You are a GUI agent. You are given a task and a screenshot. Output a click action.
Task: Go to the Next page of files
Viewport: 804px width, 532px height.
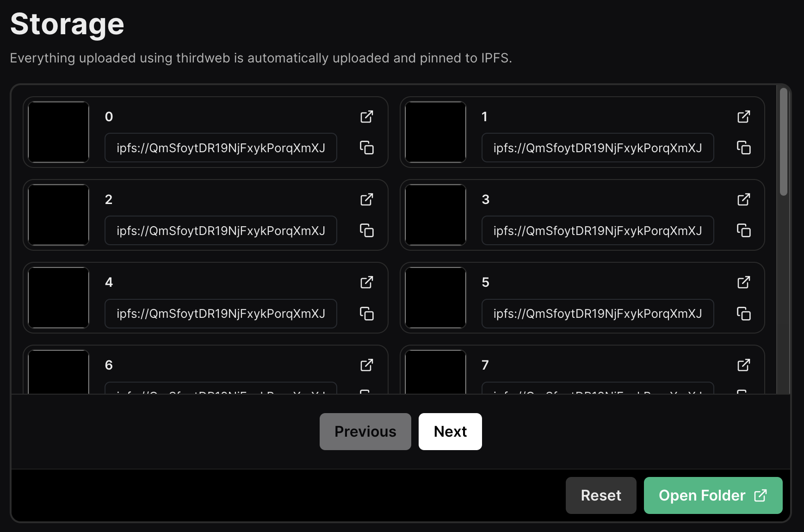(x=450, y=432)
